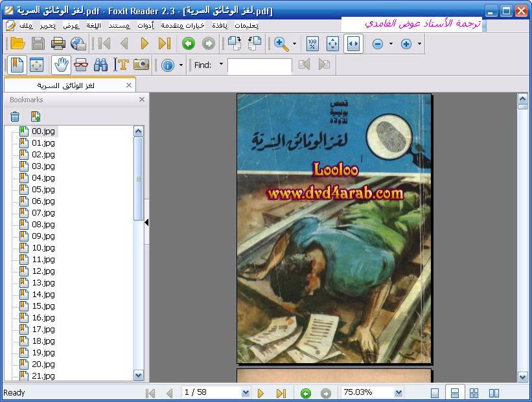
Task: Select the text selection tool
Action: [x=121, y=65]
